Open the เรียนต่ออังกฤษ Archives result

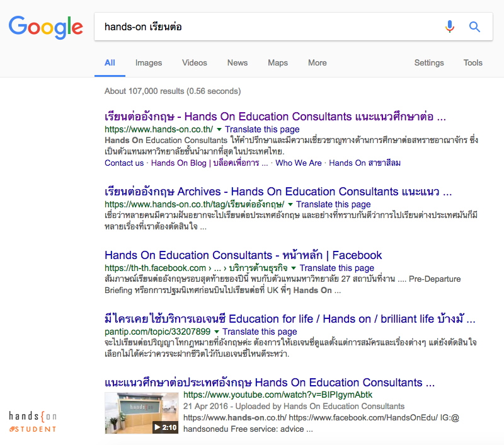click(278, 192)
